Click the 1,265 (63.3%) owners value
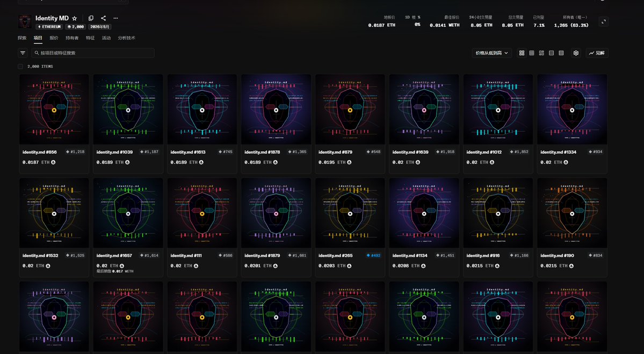 point(571,25)
